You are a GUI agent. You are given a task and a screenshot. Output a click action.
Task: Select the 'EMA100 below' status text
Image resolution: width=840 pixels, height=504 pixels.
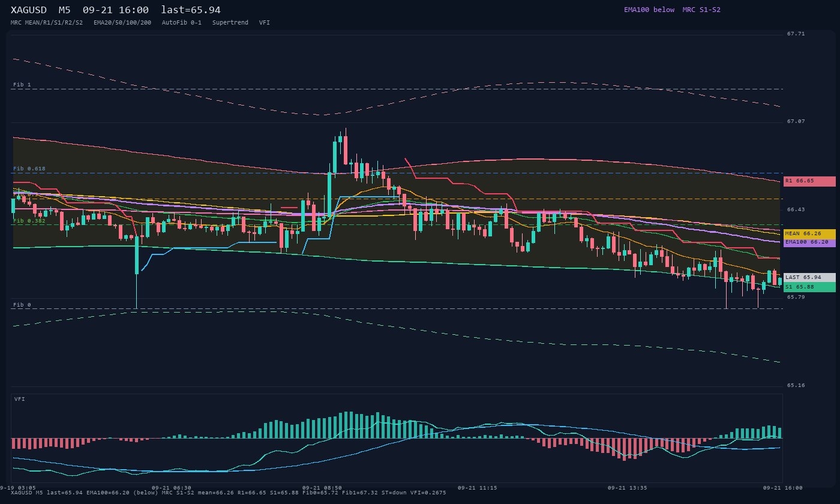tap(649, 10)
